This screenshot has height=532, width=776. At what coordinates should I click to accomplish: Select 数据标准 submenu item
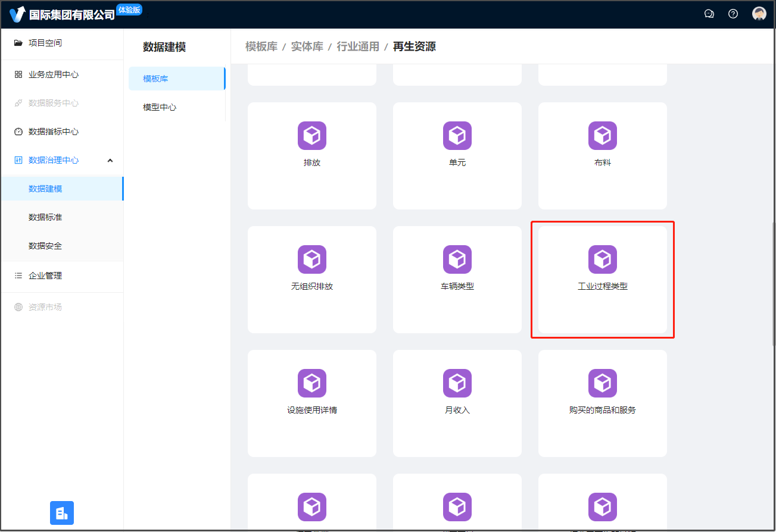[45, 217]
